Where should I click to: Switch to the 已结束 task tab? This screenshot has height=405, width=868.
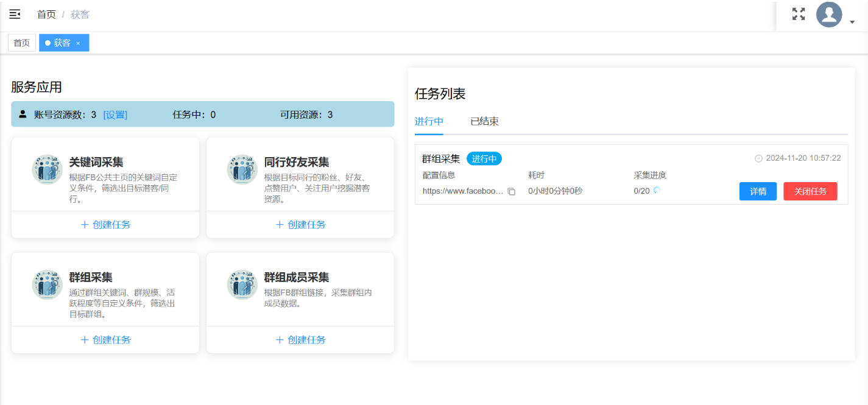pyautogui.click(x=485, y=121)
